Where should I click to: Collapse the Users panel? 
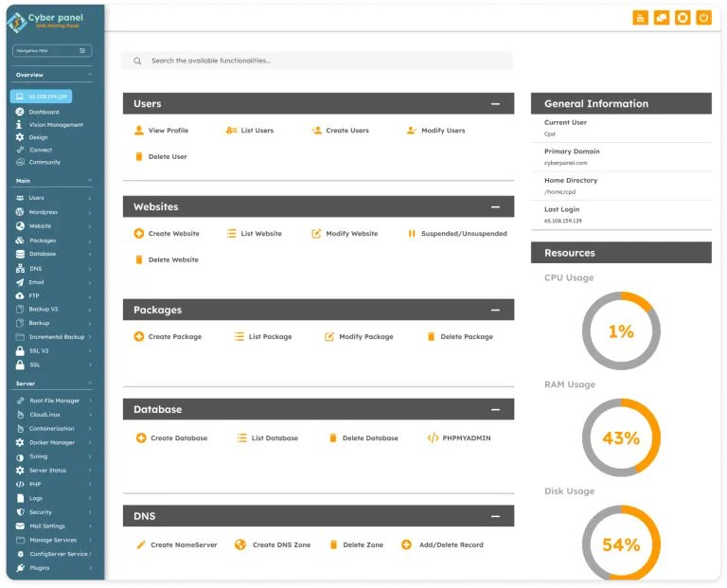point(495,104)
